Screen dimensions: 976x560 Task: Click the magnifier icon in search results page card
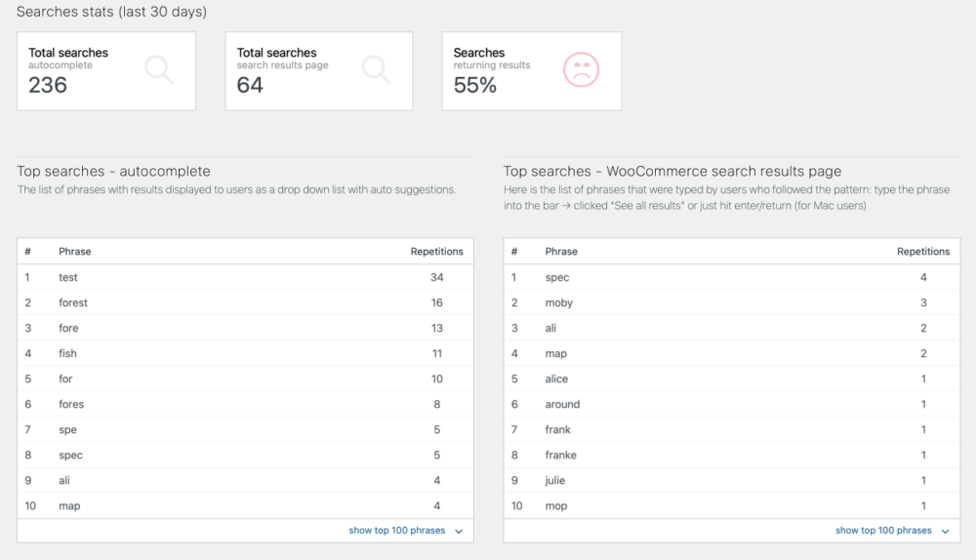pos(376,69)
